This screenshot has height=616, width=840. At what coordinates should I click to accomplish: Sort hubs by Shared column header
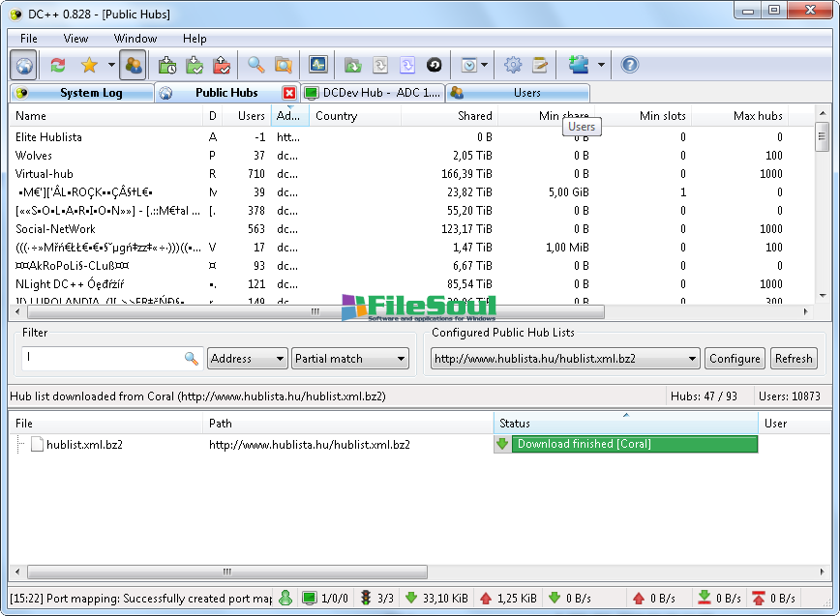pyautogui.click(x=449, y=116)
